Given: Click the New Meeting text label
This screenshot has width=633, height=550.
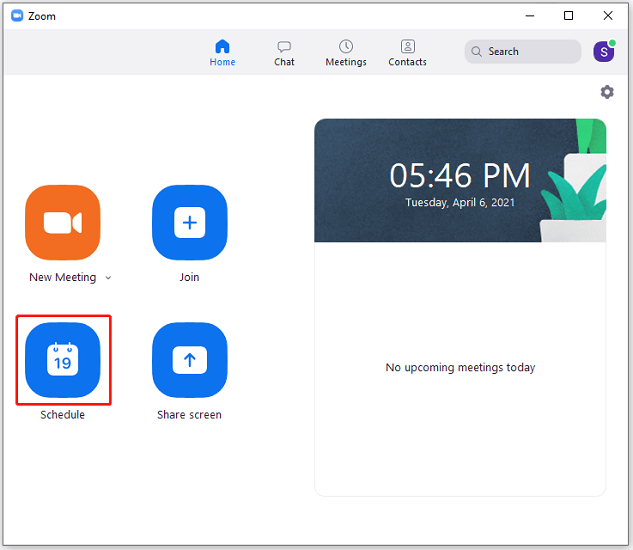Looking at the screenshot, I should click(x=63, y=277).
